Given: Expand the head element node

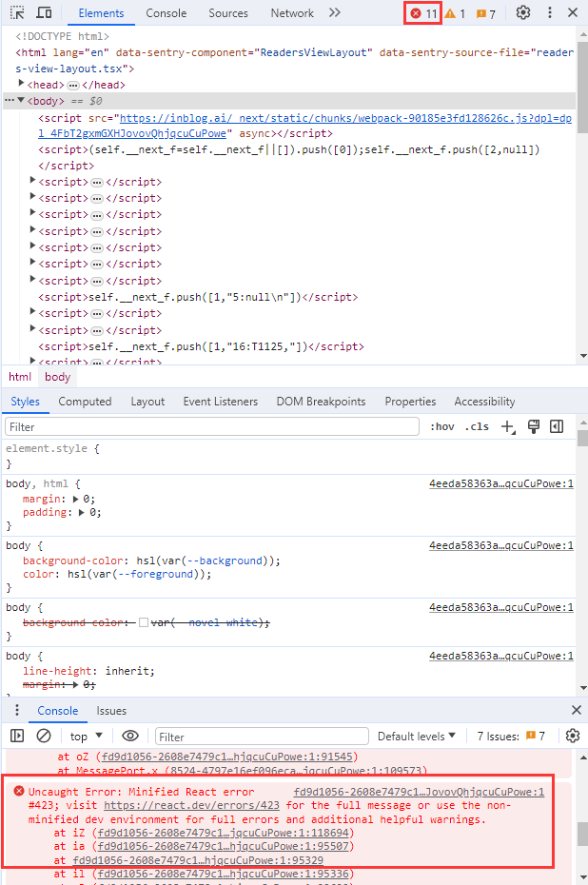Looking at the screenshot, I should point(22,84).
